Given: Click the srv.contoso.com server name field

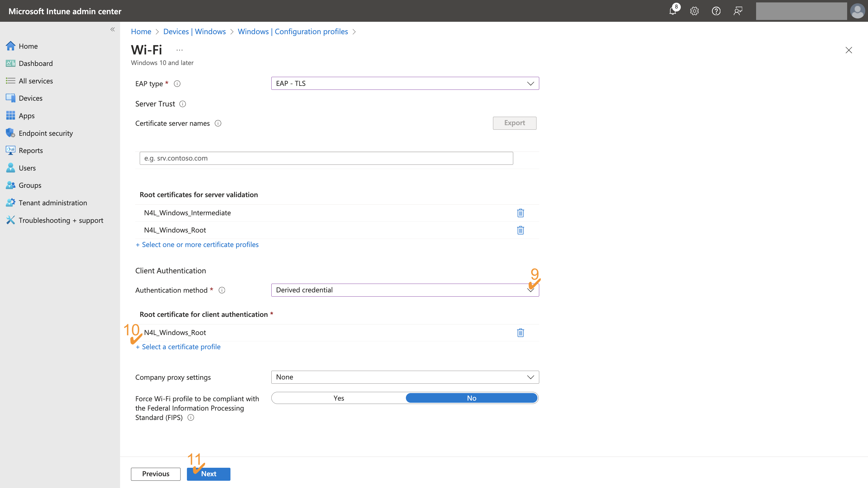Looking at the screenshot, I should [326, 158].
